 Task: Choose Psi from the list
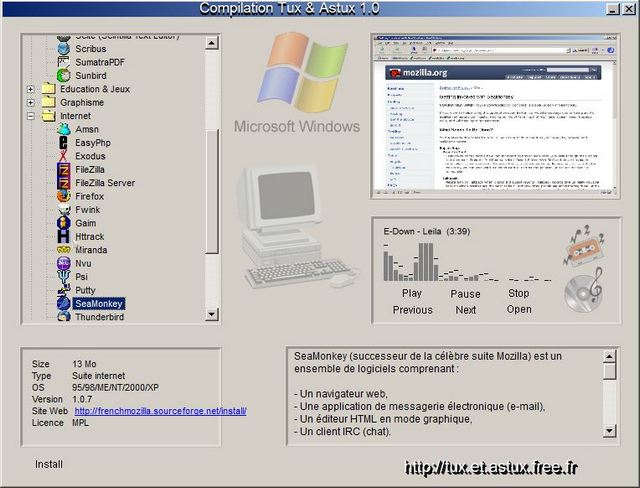tap(81, 277)
